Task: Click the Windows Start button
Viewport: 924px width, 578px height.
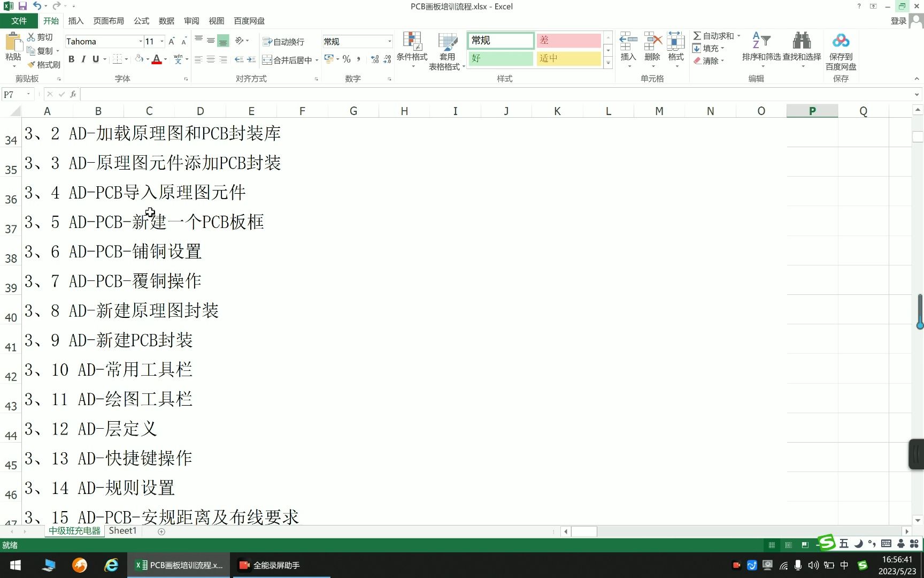Action: pyautogui.click(x=16, y=565)
